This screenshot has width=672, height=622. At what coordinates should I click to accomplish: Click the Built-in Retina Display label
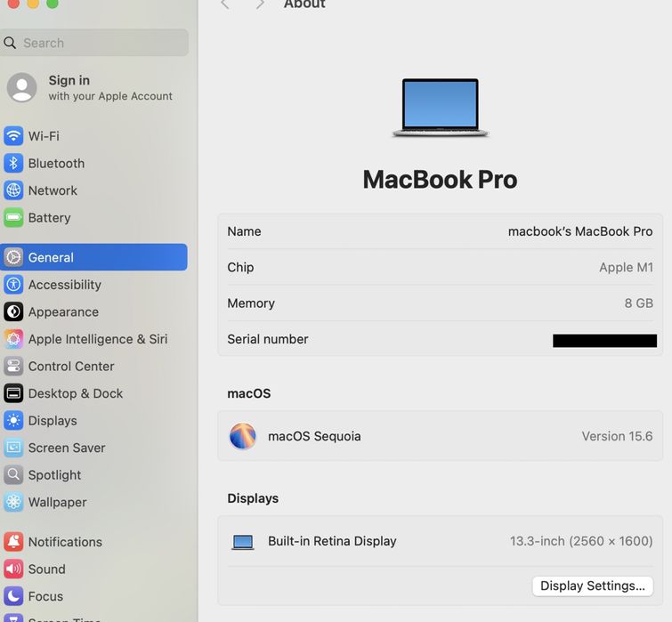point(332,541)
